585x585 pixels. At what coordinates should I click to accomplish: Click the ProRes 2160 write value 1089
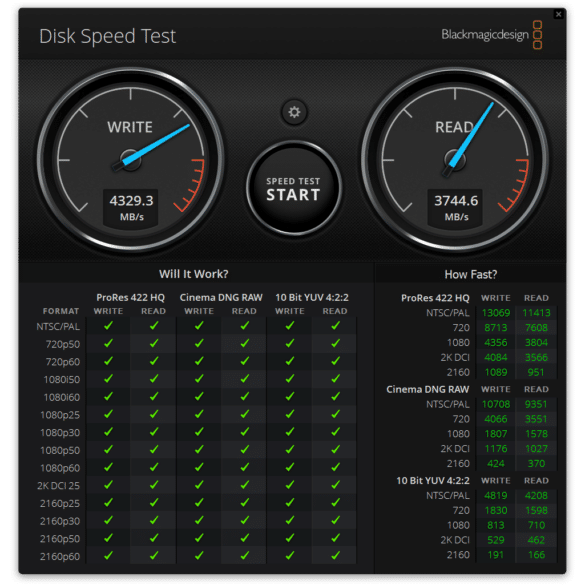point(495,372)
